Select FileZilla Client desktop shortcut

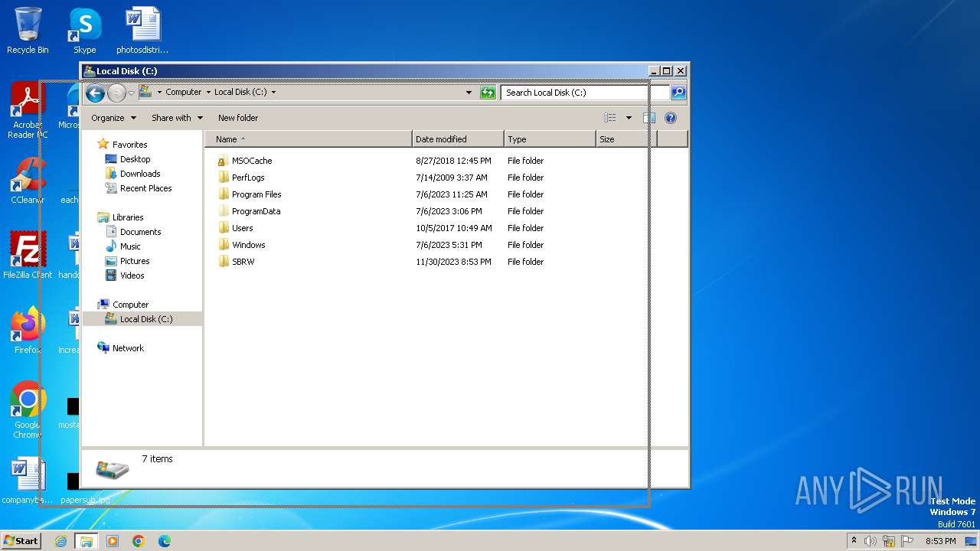tap(28, 255)
